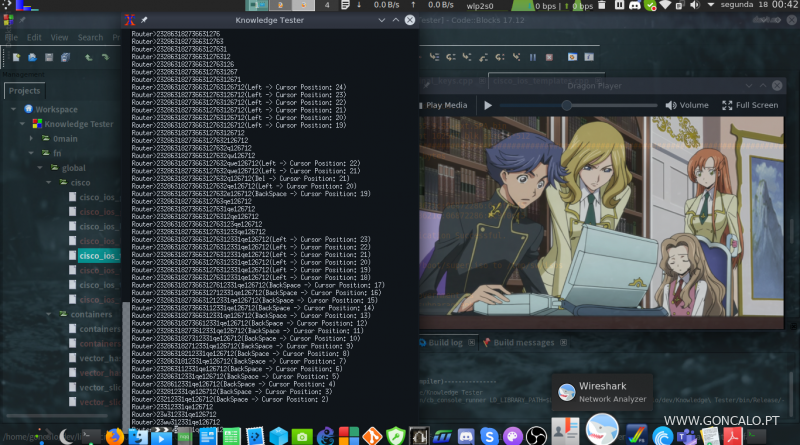Collapse the fn folder in project tree
The width and height of the screenshot is (800, 445).
(x=31, y=153)
